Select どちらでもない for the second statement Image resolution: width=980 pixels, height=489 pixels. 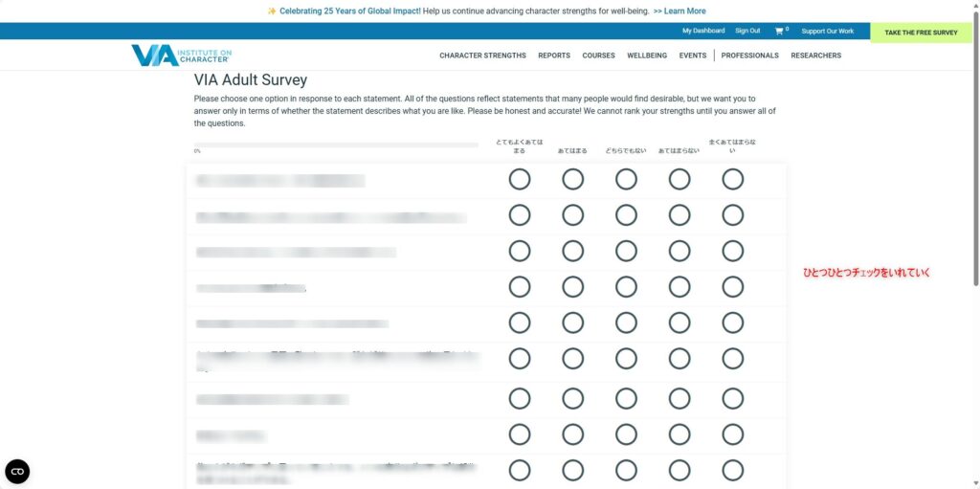pos(626,215)
